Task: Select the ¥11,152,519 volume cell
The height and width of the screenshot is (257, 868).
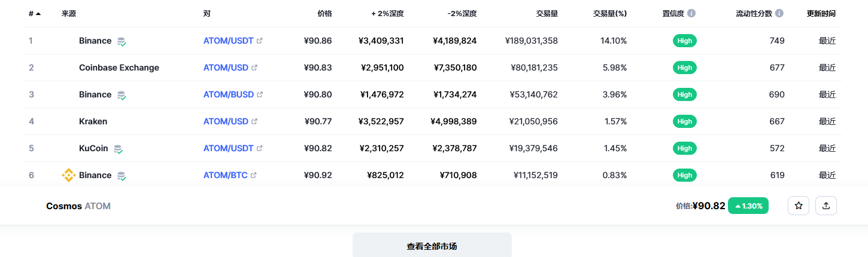Action: tap(536, 175)
